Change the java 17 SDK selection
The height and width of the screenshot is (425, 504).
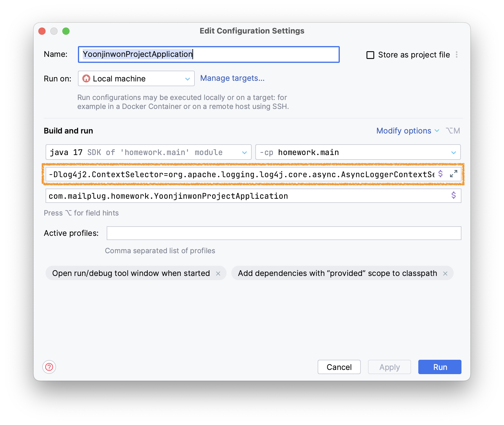coord(244,152)
